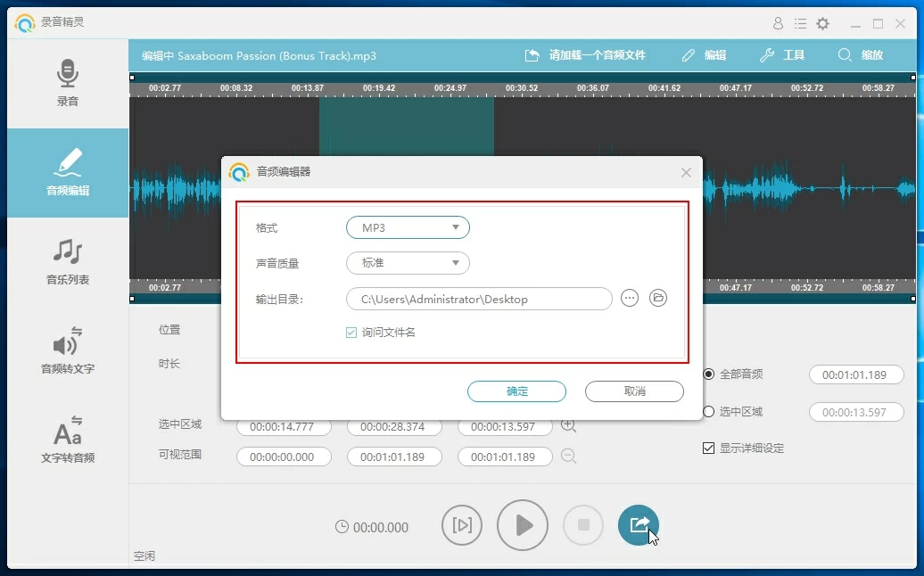Dismiss the dialog with the 取消 button

coord(634,391)
